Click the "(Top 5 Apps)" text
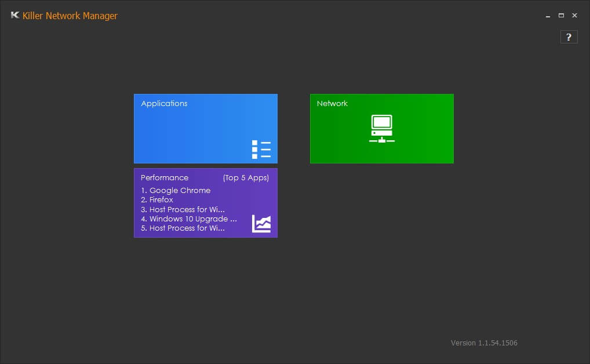The width and height of the screenshot is (590, 364). click(x=246, y=178)
